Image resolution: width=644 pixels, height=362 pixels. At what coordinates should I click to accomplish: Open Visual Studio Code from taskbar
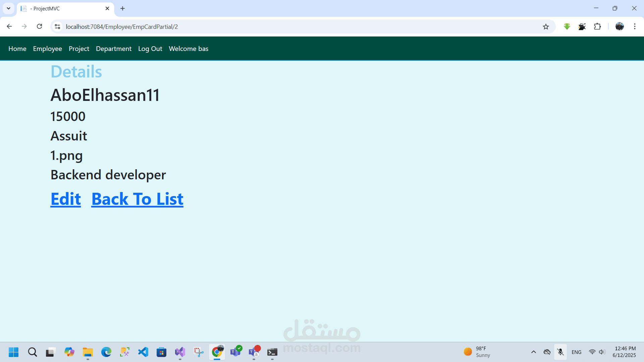tap(143, 352)
